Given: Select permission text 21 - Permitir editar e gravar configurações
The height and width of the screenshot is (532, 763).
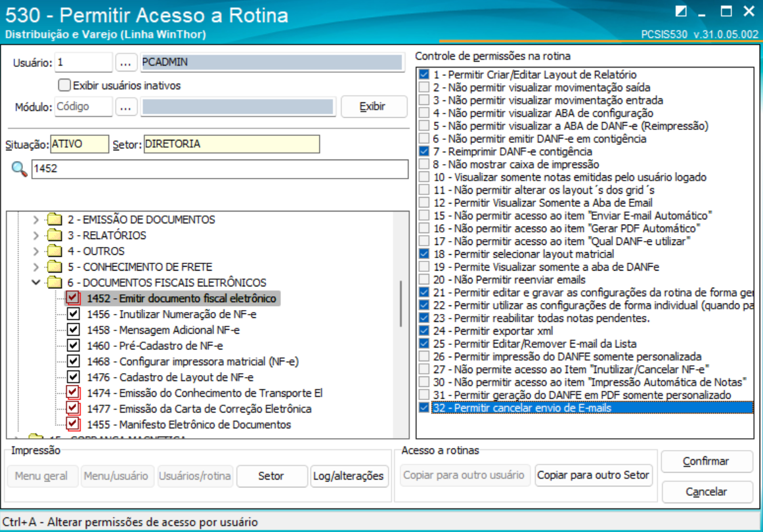Looking at the screenshot, I should tap(593, 292).
